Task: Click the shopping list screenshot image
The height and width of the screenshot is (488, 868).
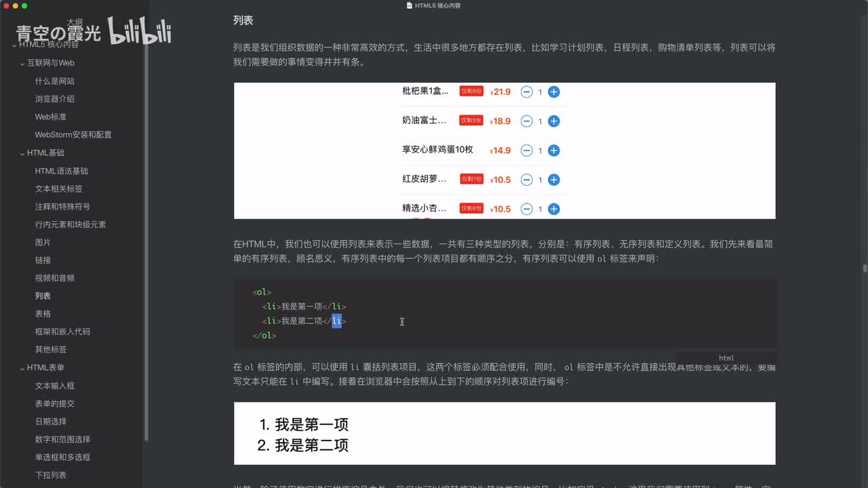Action: point(505,150)
